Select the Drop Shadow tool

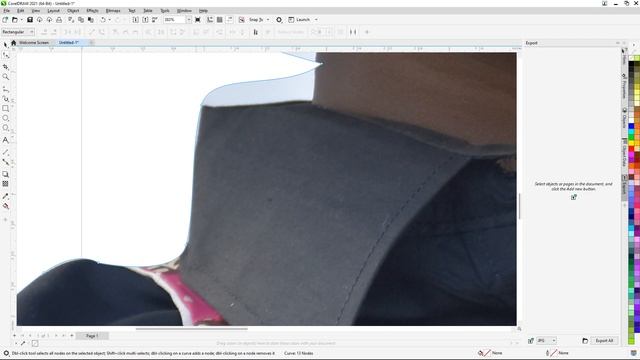(x=5, y=174)
